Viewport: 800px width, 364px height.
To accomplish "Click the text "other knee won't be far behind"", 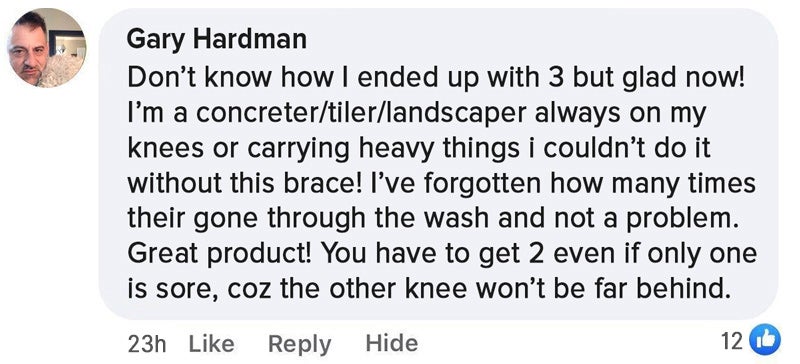I will click(x=527, y=289).
